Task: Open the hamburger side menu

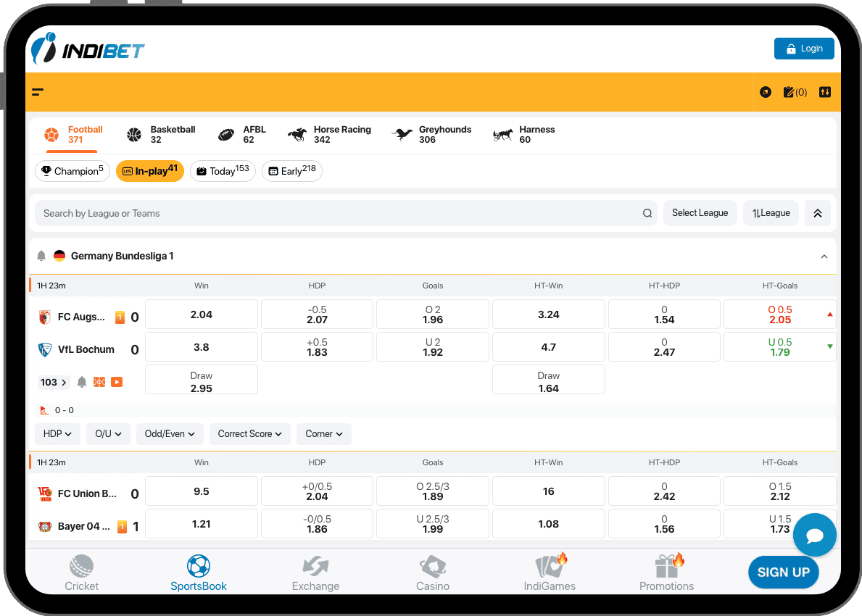Action: (x=38, y=92)
